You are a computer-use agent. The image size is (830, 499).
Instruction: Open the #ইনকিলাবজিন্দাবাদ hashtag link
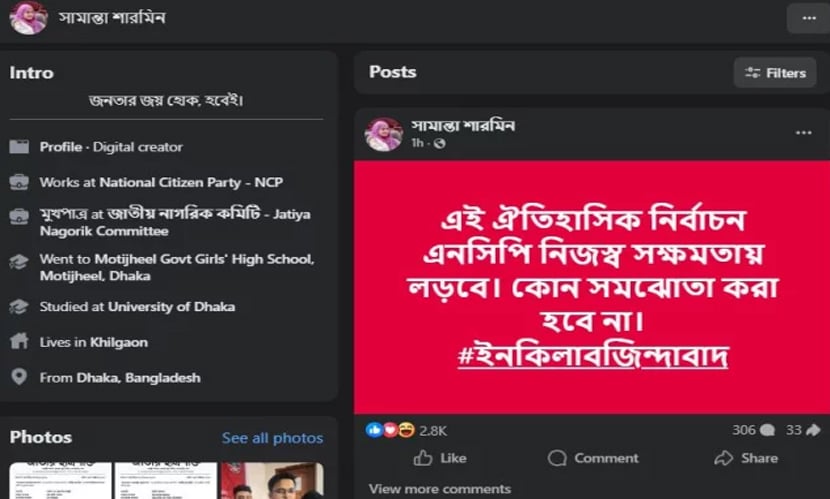click(x=593, y=355)
